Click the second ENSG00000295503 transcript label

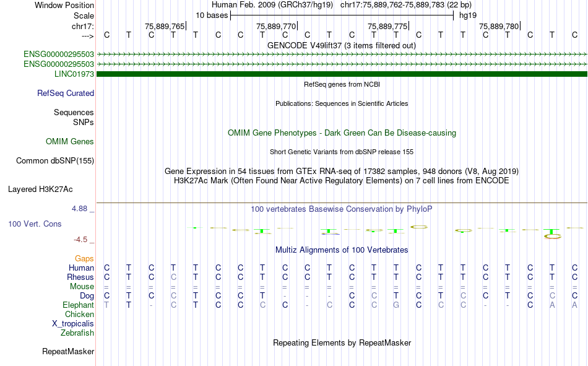pyautogui.click(x=59, y=64)
